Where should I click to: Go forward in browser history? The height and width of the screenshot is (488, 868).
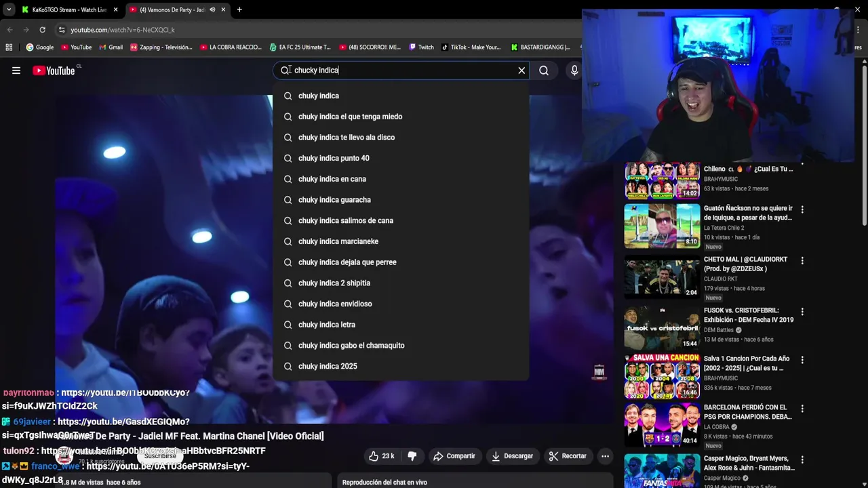[x=26, y=30]
